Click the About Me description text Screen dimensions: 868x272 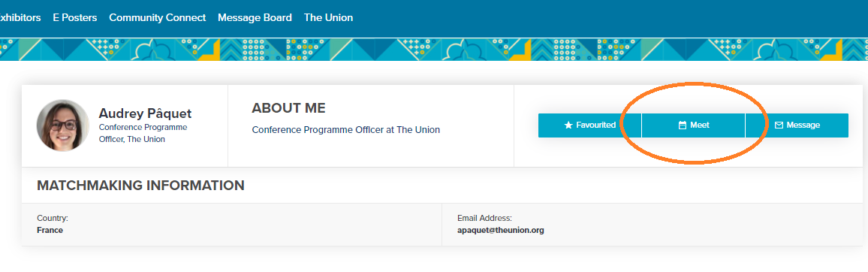[x=346, y=130]
